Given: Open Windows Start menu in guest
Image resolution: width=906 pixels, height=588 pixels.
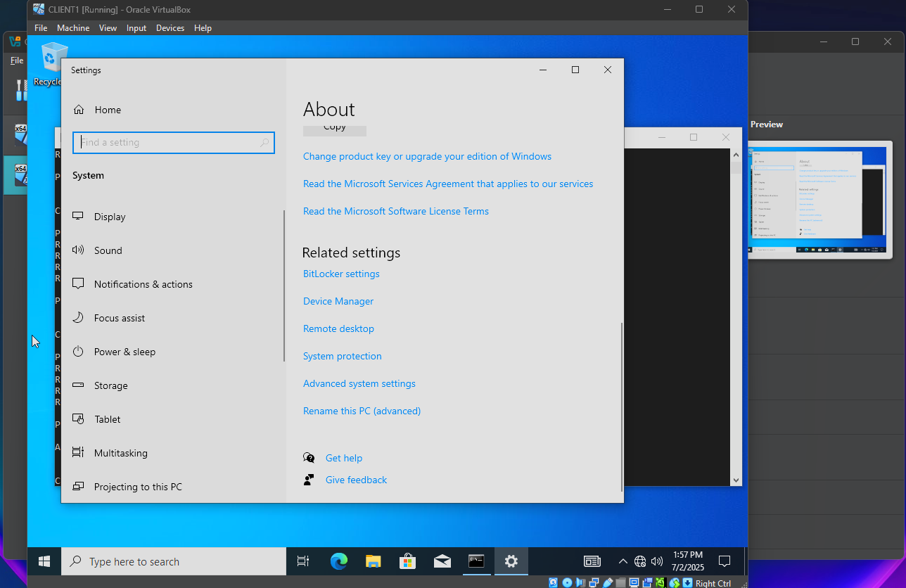Looking at the screenshot, I should coord(44,561).
